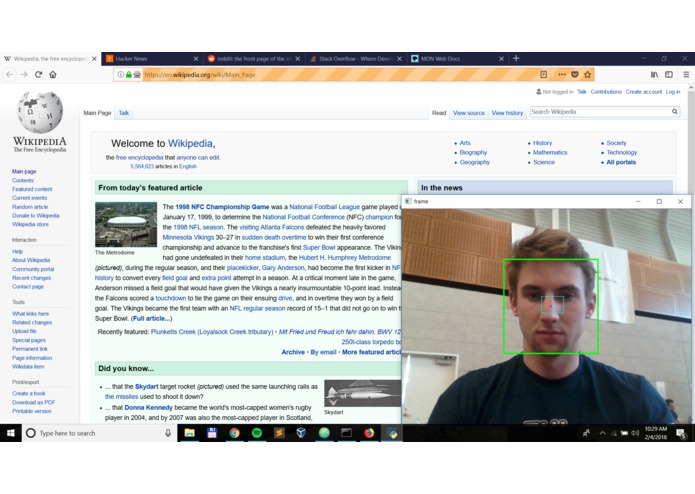Switch to the Hacker News tab
695x494 pixels.
pos(152,58)
